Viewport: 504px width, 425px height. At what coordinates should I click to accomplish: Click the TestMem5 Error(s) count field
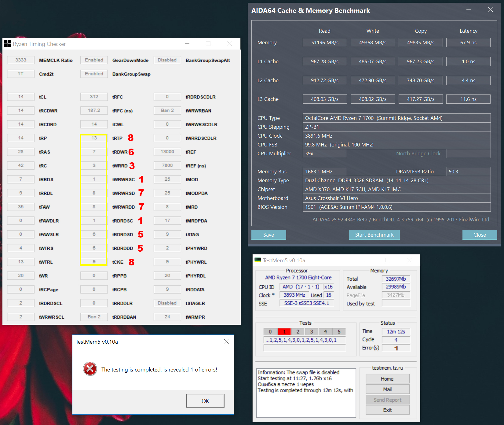click(x=396, y=348)
